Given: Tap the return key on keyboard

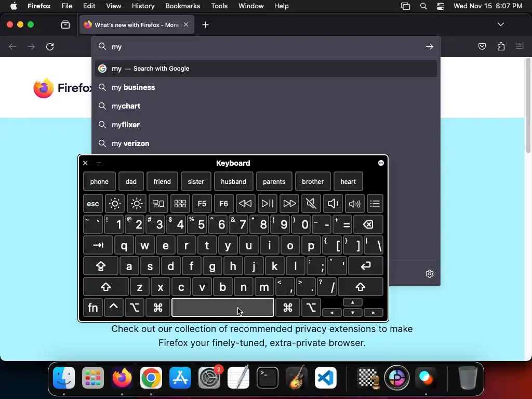Looking at the screenshot, I should pos(366,266).
